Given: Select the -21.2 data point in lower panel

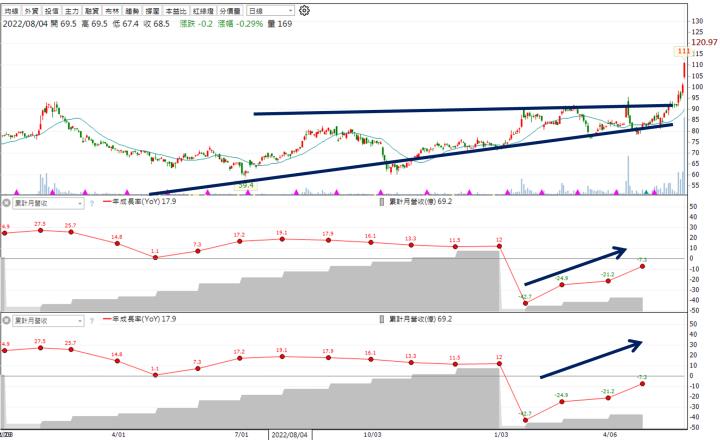Looking at the screenshot, I should click(608, 398).
